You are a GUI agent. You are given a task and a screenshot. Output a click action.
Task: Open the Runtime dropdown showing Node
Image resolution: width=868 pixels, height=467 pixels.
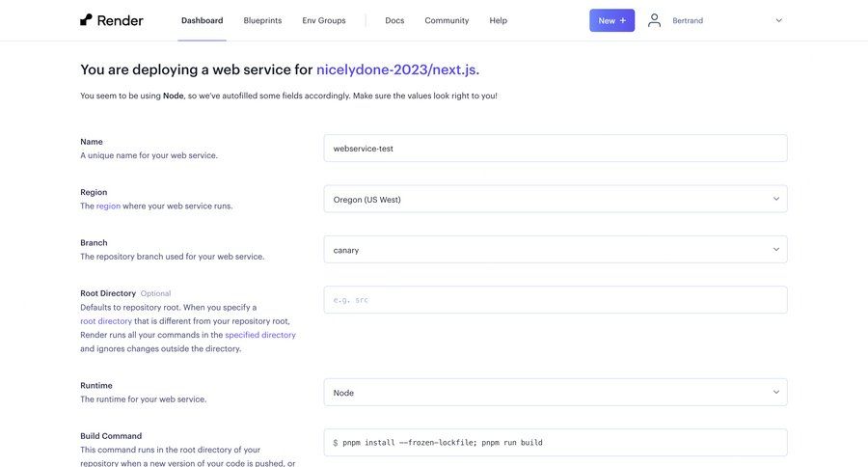click(555, 393)
